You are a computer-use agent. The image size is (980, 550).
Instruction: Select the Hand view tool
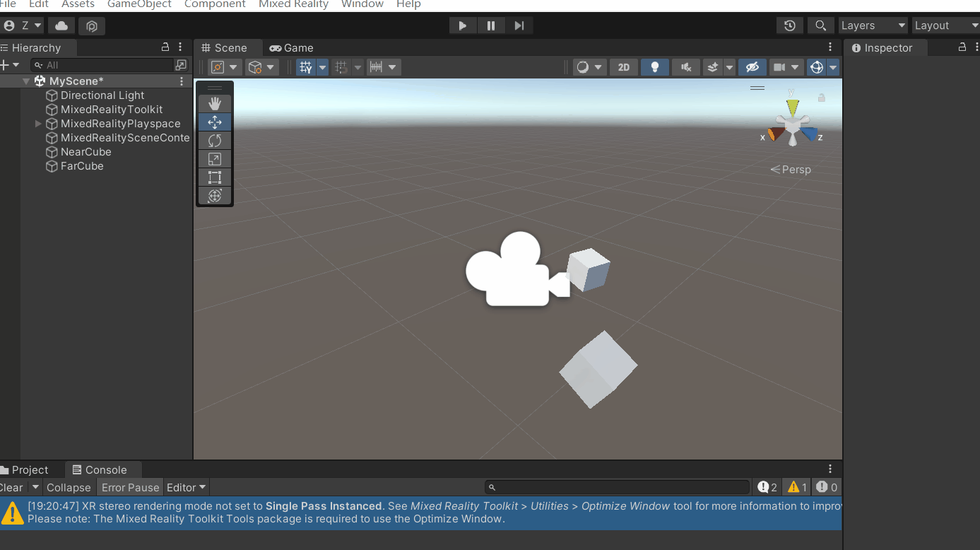pos(215,104)
